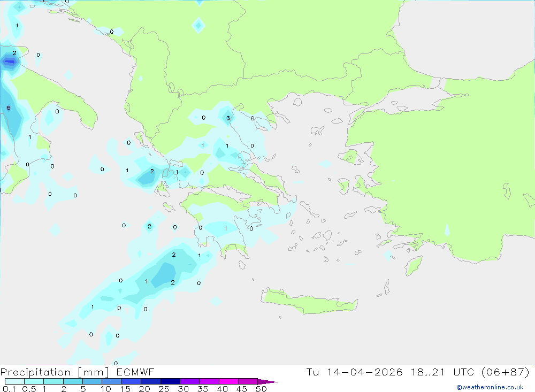Click the '3' precipitation value in northern Greece
The height and width of the screenshot is (392, 535).
click(x=228, y=118)
